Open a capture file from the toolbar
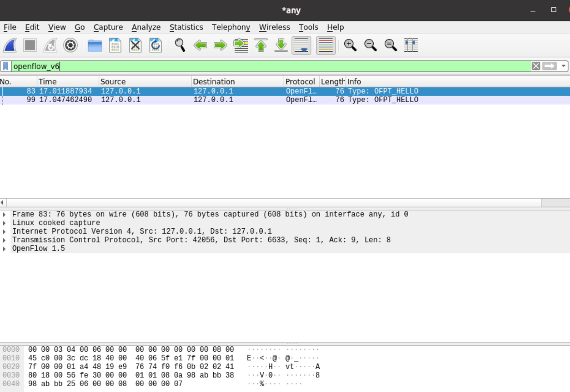Screen dimensions: 570x392 click(x=95, y=45)
